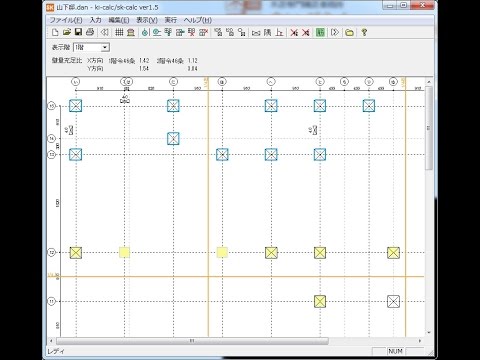Click the vertical scrollbar up arrow

429,82
